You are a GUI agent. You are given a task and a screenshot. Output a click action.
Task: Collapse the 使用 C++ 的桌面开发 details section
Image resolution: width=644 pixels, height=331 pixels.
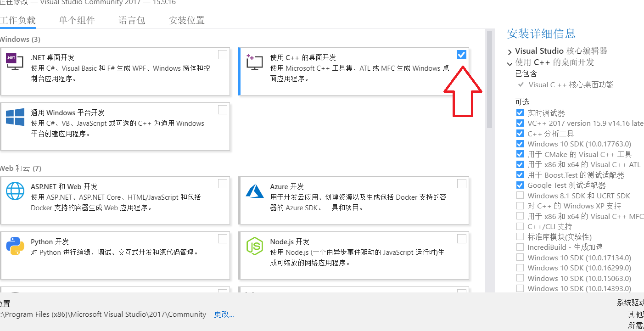point(510,63)
